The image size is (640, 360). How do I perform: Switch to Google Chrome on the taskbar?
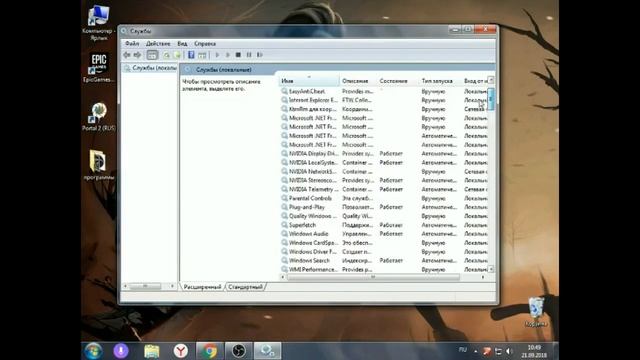tap(210, 351)
